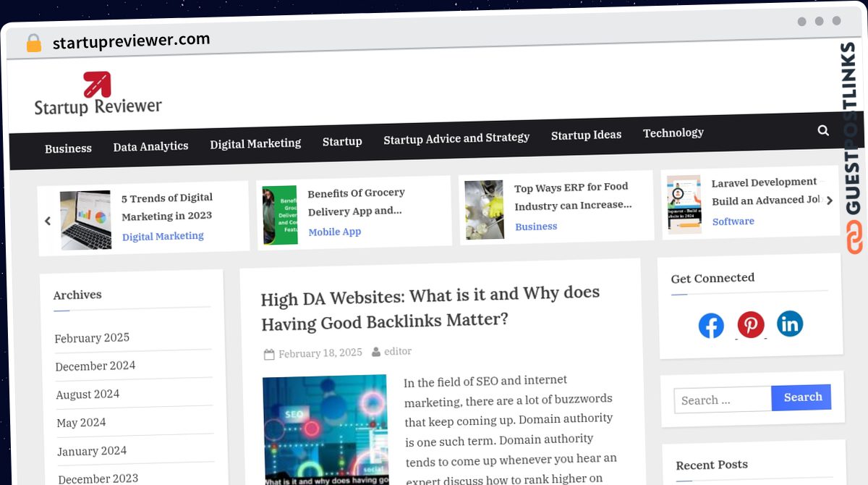This screenshot has width=868, height=485.
Task: Open the Technology menu item
Action: pyautogui.click(x=673, y=132)
